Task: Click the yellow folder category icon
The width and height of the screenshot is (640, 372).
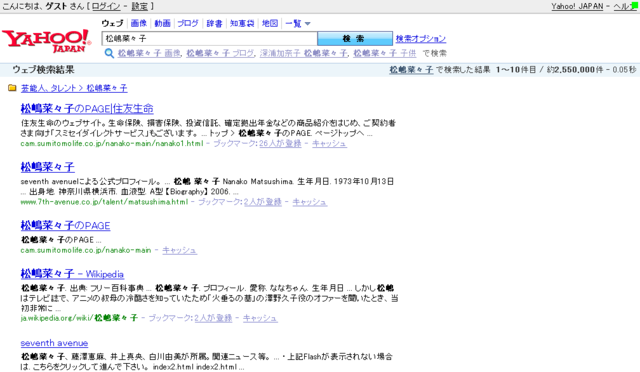Action: (x=12, y=88)
